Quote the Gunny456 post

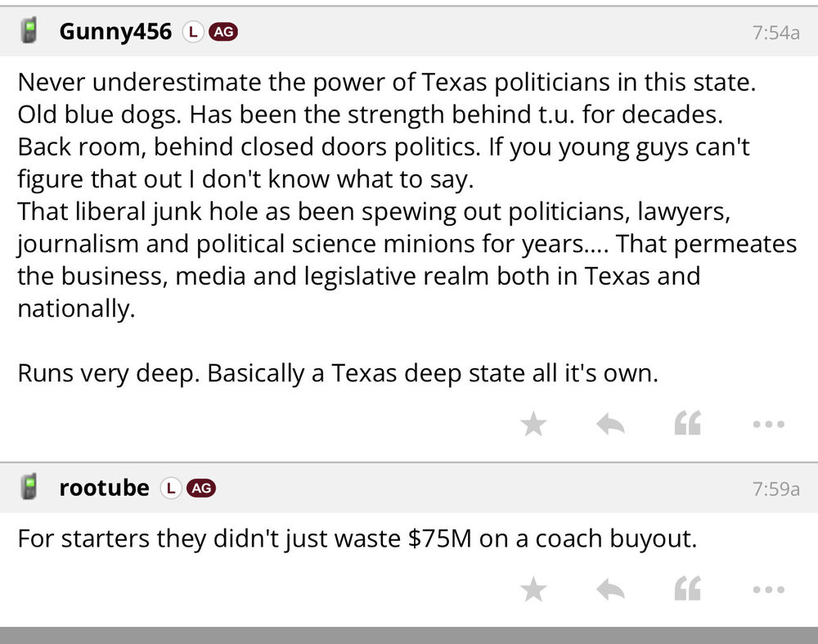coord(687,424)
